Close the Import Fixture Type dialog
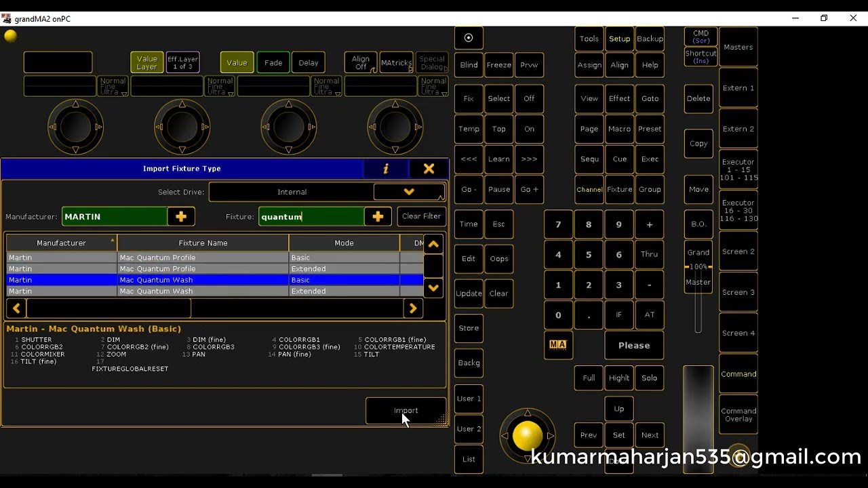 tap(429, 169)
